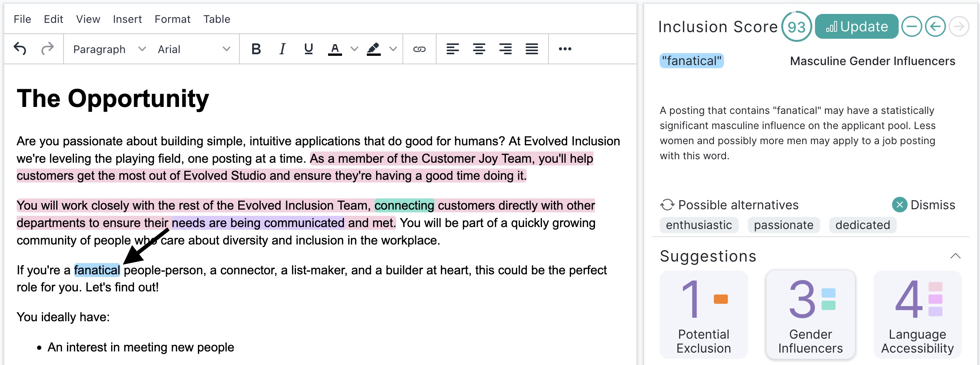This screenshot has width=980, height=365.
Task: Open the Potential Exclusion card
Action: (703, 314)
